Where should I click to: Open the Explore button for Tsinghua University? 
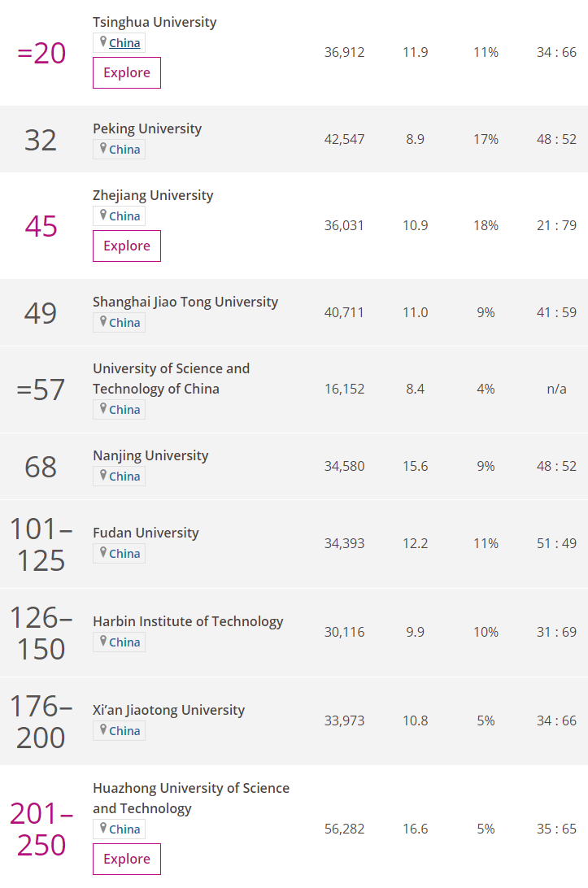(127, 72)
